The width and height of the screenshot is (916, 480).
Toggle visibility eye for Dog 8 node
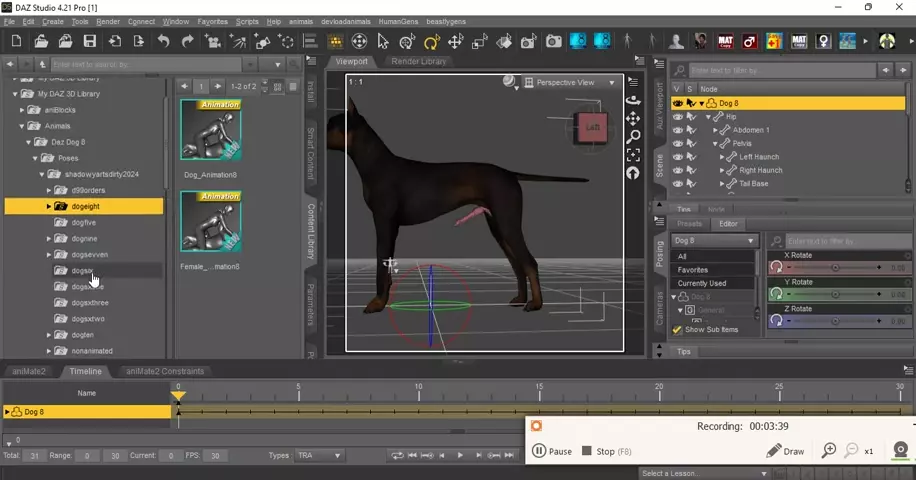tap(677, 103)
